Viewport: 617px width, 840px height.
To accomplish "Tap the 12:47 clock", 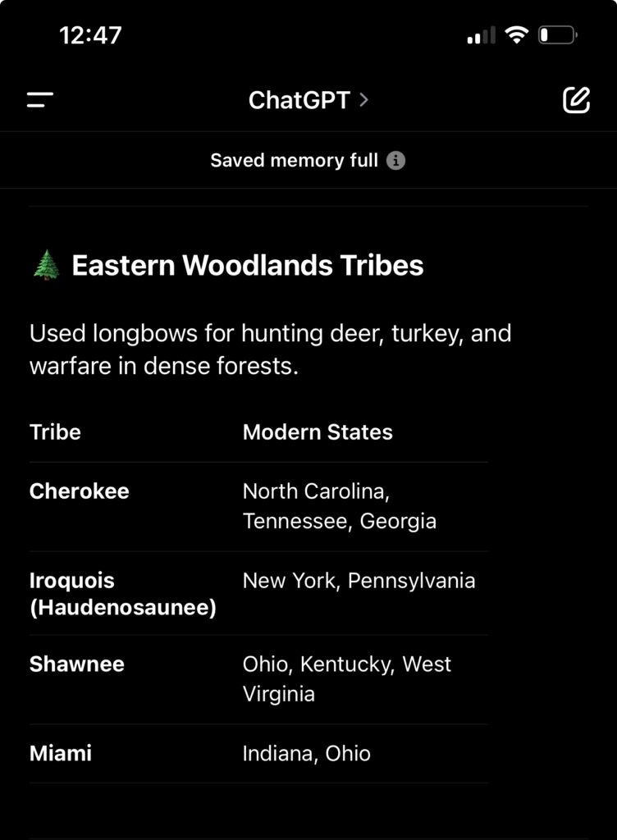I will pos(90,35).
